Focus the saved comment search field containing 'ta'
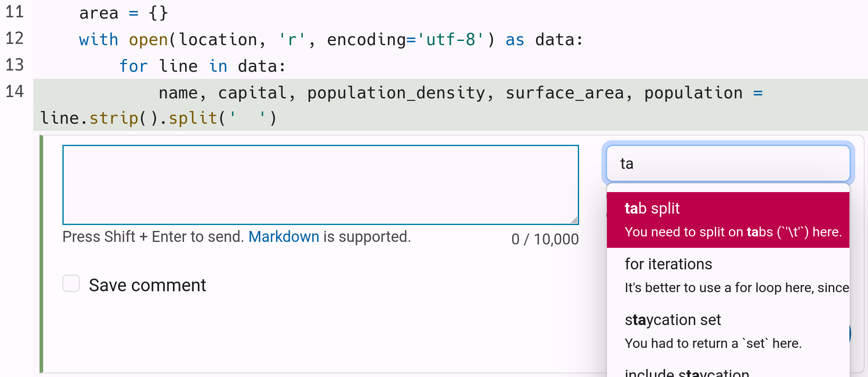The height and width of the screenshot is (377, 868). click(x=728, y=163)
